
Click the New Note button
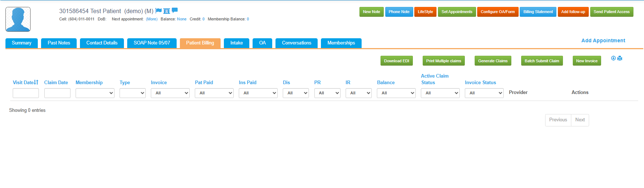[371, 12]
